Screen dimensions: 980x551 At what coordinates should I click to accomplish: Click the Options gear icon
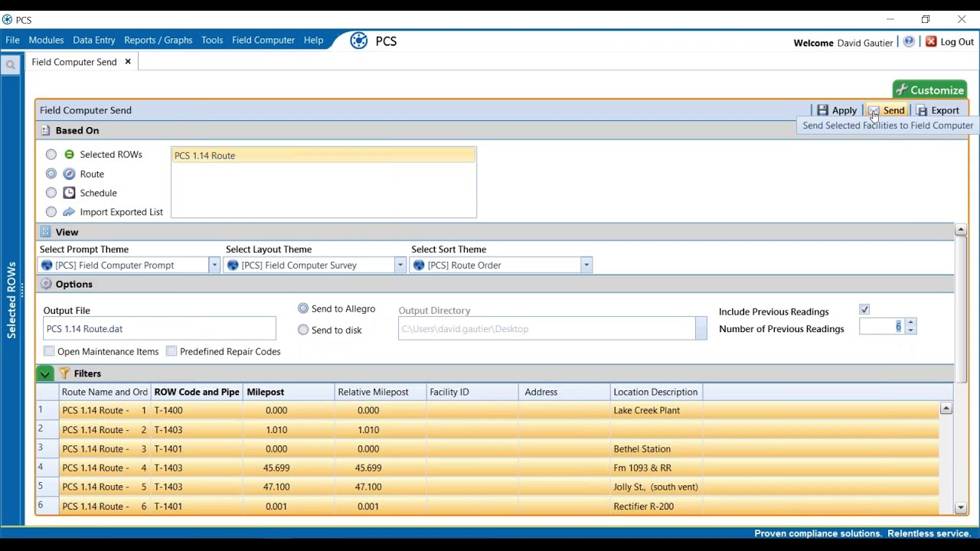[46, 284]
